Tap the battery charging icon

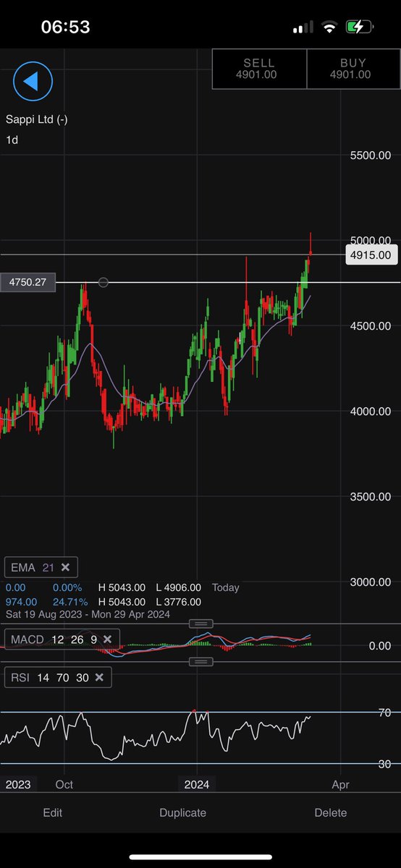click(x=360, y=27)
